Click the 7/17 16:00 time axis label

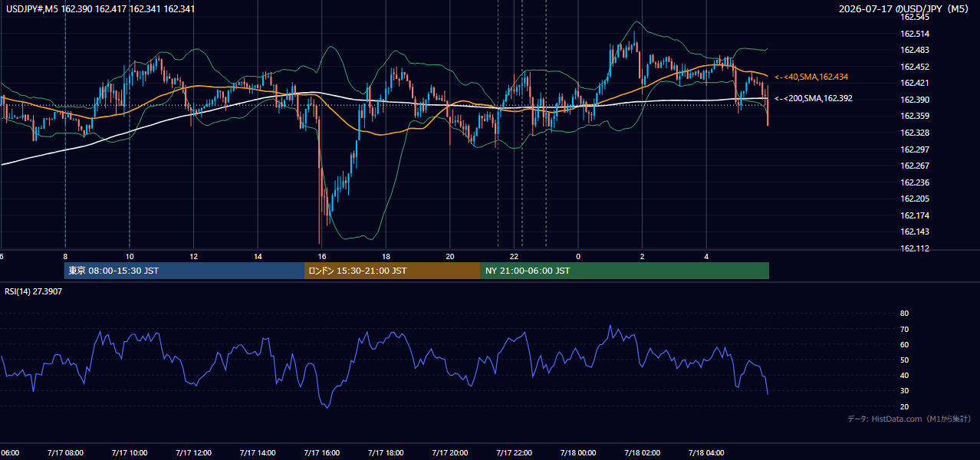tap(321, 453)
